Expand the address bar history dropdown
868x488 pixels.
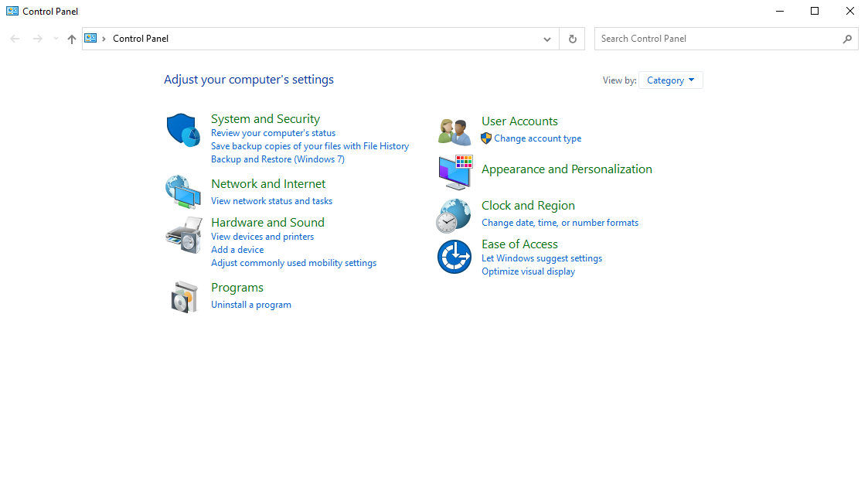click(x=547, y=39)
